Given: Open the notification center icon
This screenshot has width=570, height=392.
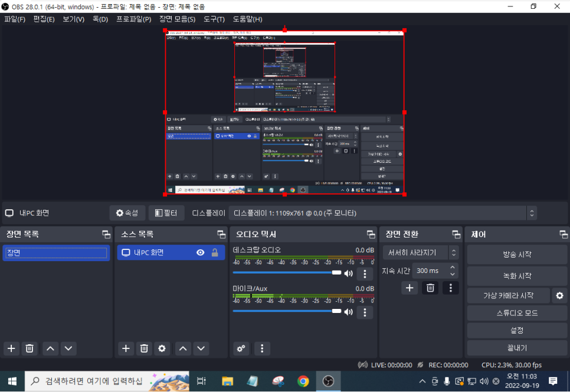Looking at the screenshot, I should click(553, 381).
